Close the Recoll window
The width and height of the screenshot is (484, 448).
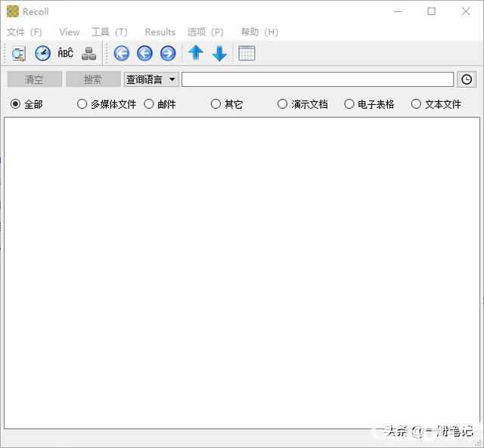click(x=466, y=12)
